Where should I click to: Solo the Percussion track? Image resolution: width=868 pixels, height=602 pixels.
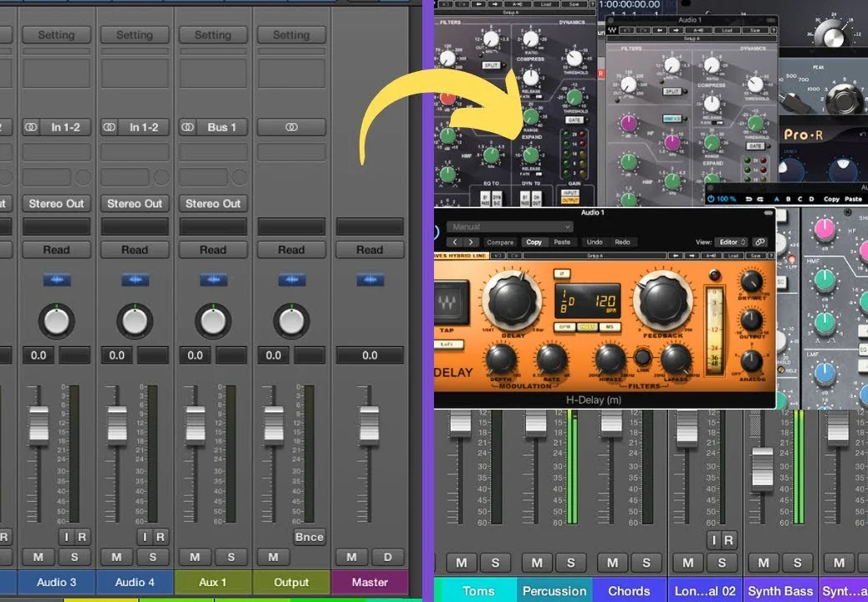(571, 563)
